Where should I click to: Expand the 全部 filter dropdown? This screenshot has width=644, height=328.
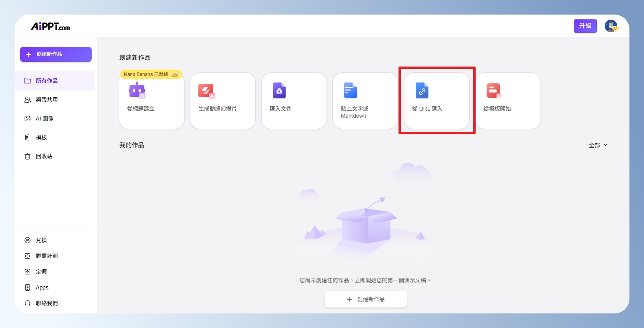(598, 145)
